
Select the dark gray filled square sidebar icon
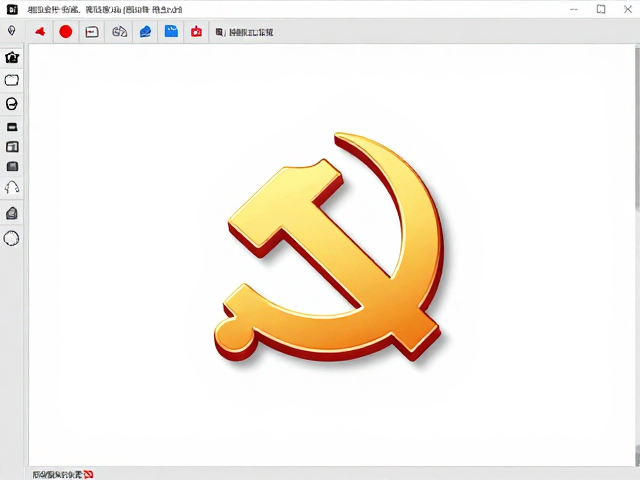pos(12,166)
